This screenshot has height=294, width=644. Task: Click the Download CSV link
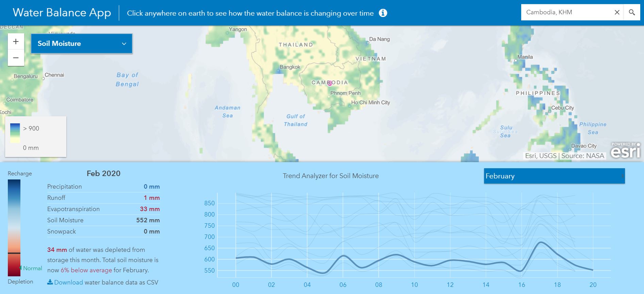[x=68, y=282]
